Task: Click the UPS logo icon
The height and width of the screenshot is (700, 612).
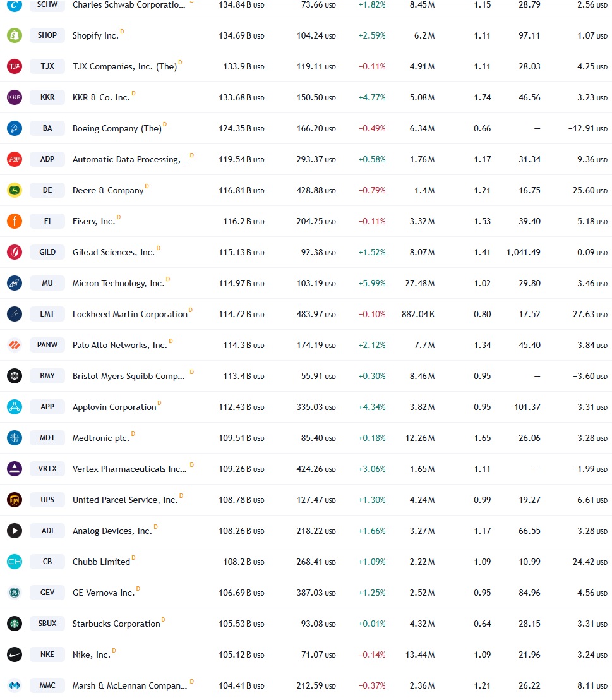Action: click(15, 500)
